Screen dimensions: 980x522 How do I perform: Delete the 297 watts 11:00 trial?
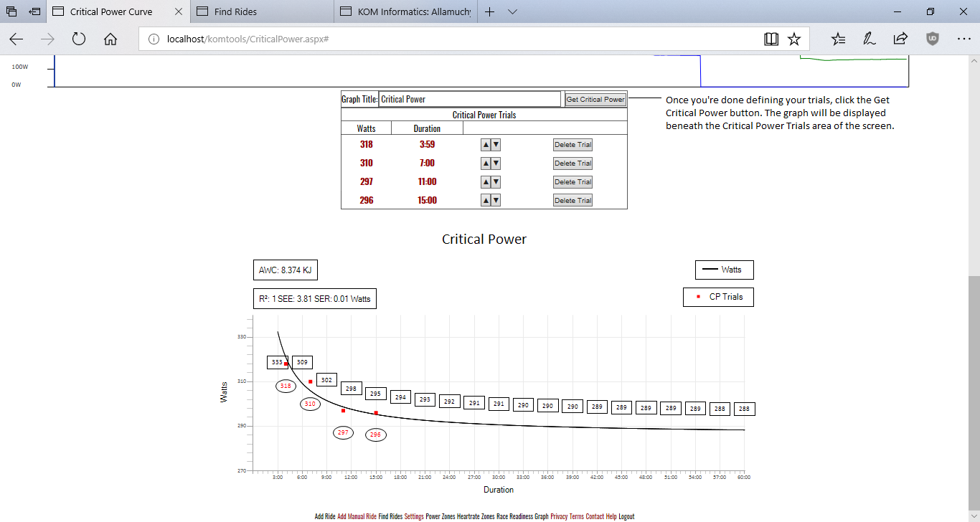click(573, 182)
